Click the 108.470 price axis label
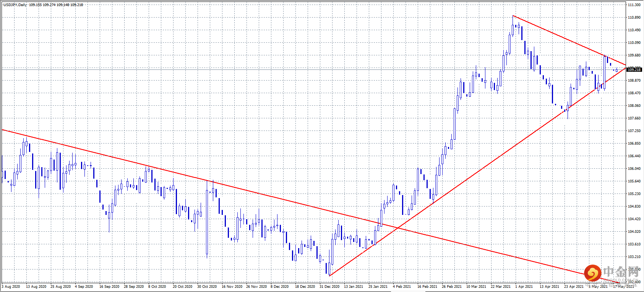Screen dimensions: 644x292 point(634,93)
